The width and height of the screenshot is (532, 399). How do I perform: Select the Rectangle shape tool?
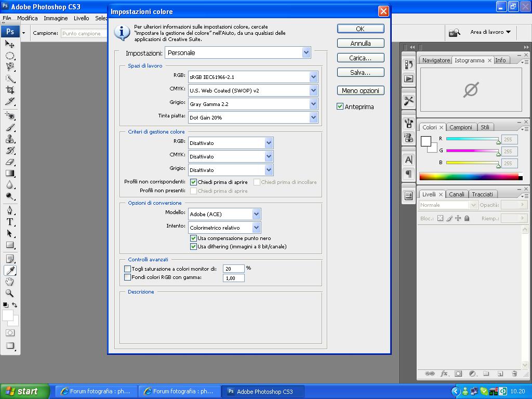10,245
